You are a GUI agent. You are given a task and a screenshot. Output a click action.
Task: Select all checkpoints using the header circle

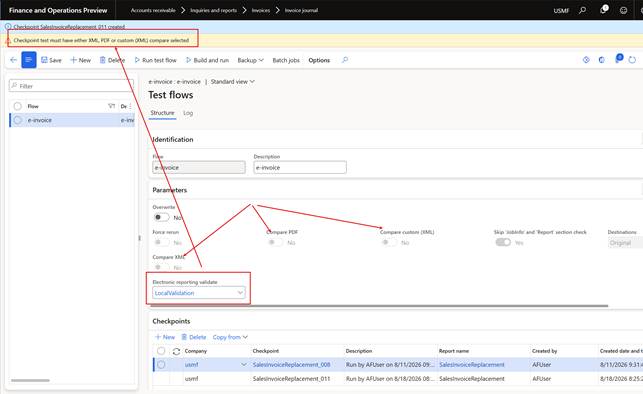[161, 351]
